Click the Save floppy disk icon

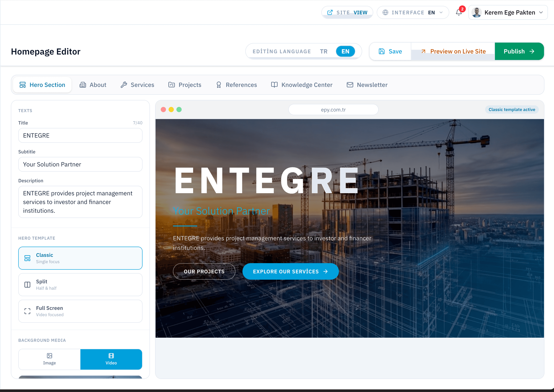pos(381,51)
